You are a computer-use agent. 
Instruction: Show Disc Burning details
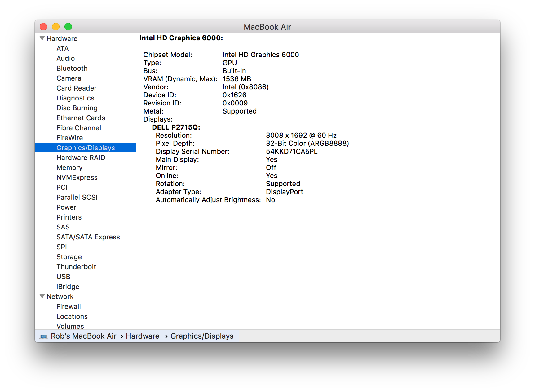click(77, 108)
